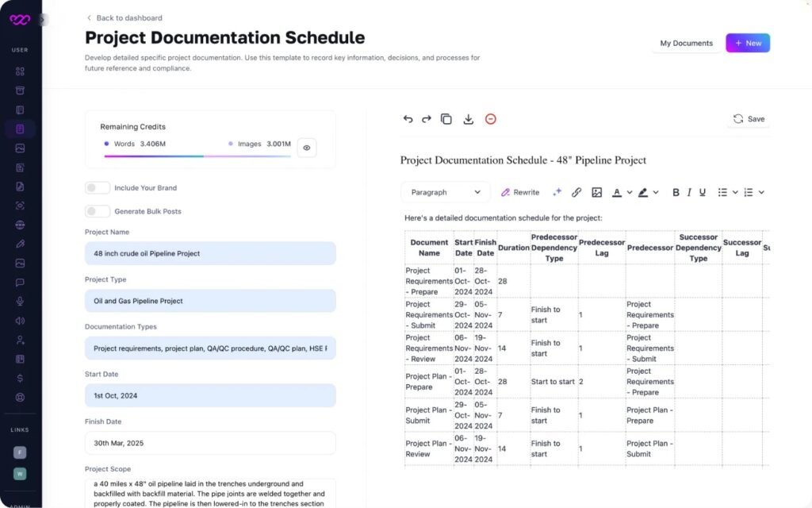Open the chat bubble icon in sidebar
Image resolution: width=812 pixels, height=508 pixels.
pos(20,283)
